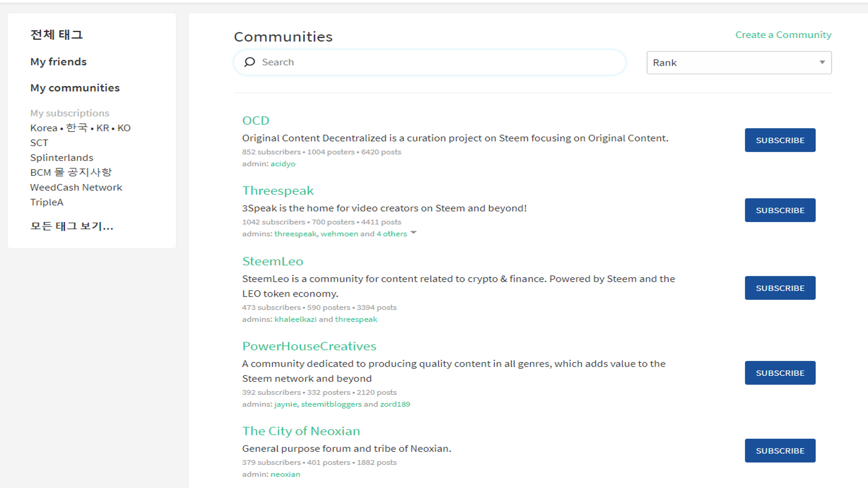
Task: Subscribe to the OCD community
Action: [779, 140]
